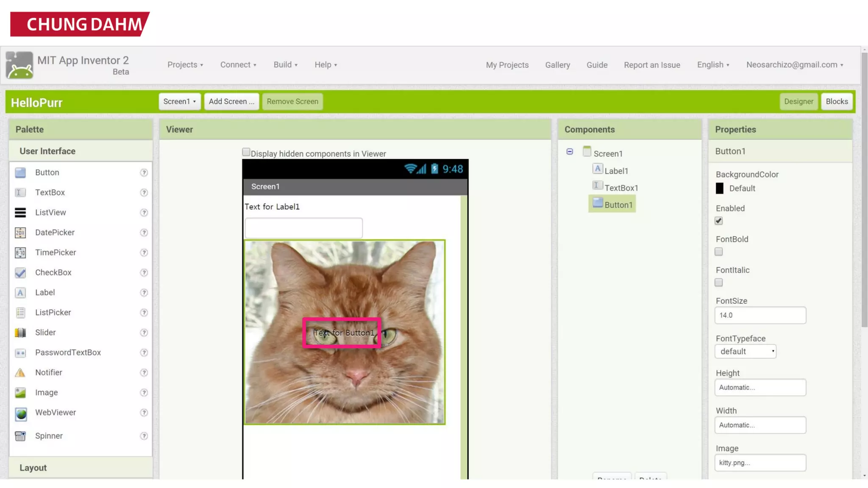
Task: Click the Slider palette icon
Action: tap(20, 333)
